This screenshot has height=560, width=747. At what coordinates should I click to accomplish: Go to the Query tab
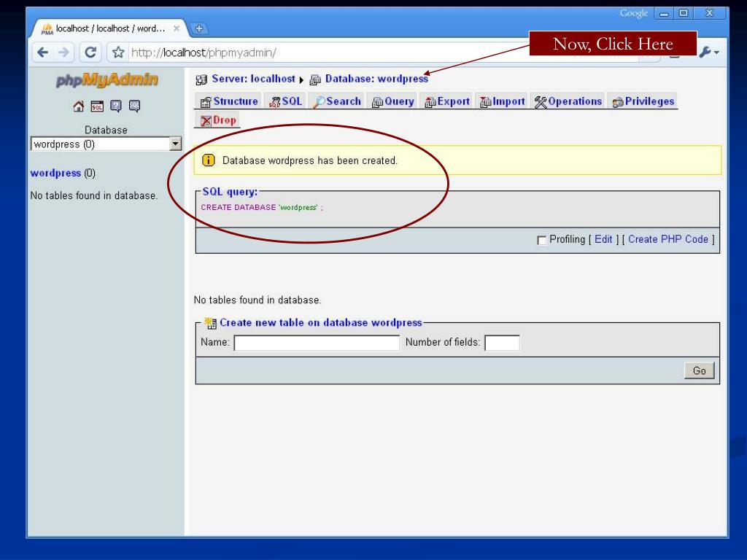click(392, 101)
